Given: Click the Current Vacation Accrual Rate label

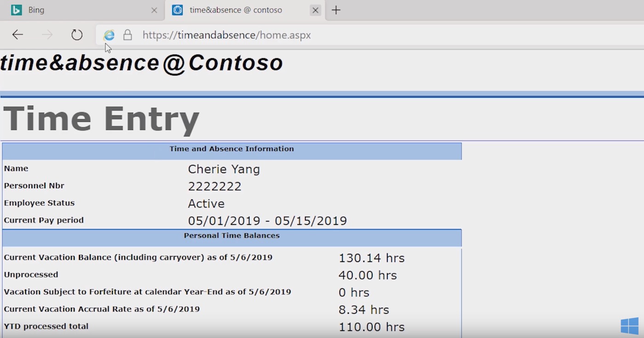Looking at the screenshot, I should click(102, 309).
